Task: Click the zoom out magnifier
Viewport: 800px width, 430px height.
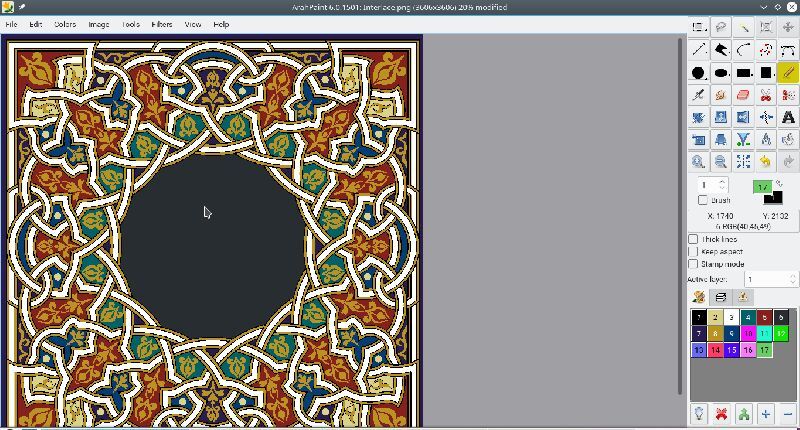Action: pyautogui.click(x=721, y=162)
